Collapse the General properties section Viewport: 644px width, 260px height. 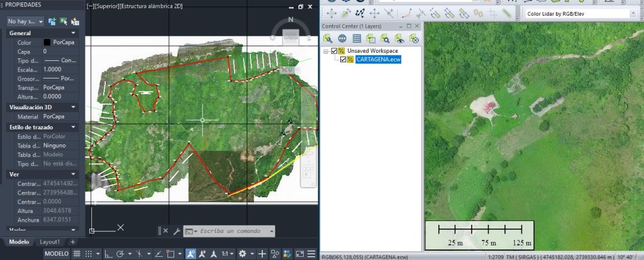74,33
